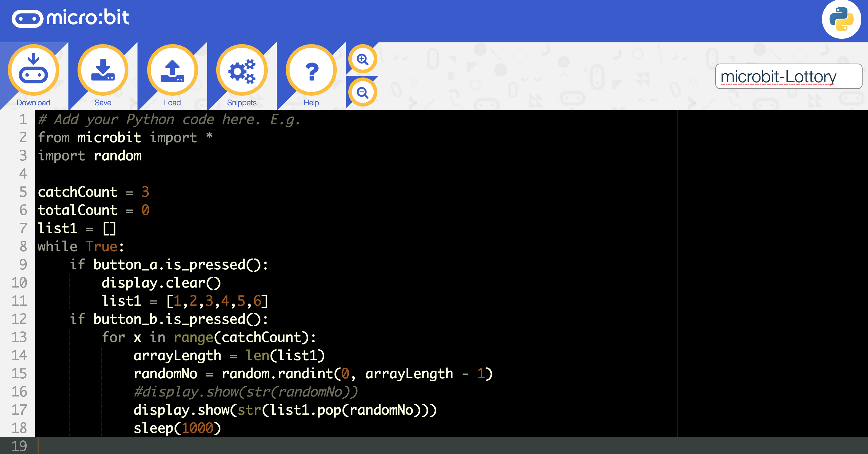Image resolution: width=868 pixels, height=454 pixels.
Task: Click line number 1 in gutter
Action: coord(23,119)
